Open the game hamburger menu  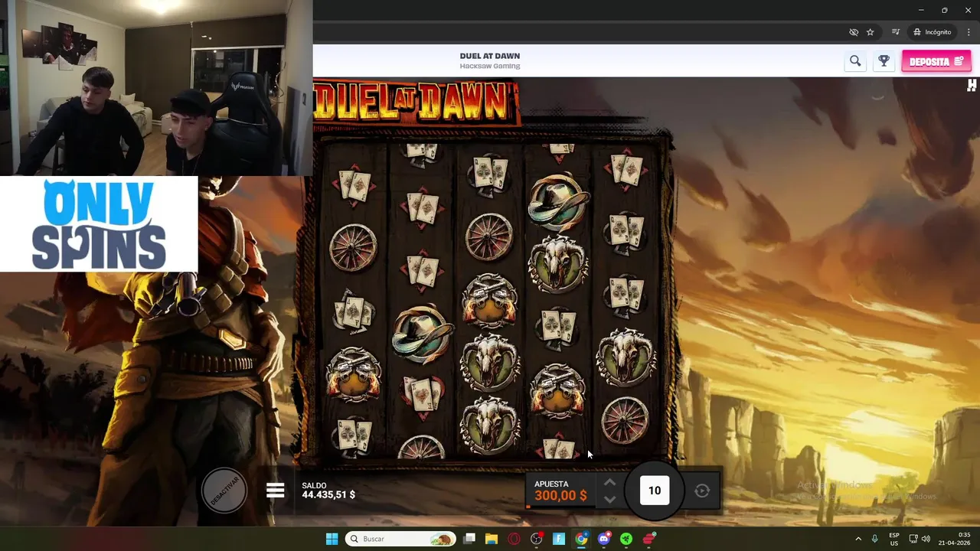point(276,491)
